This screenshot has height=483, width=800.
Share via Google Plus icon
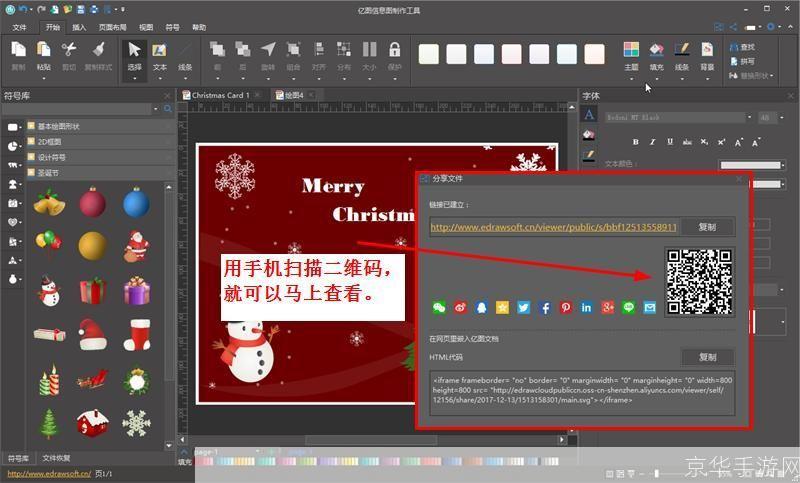tap(607, 307)
